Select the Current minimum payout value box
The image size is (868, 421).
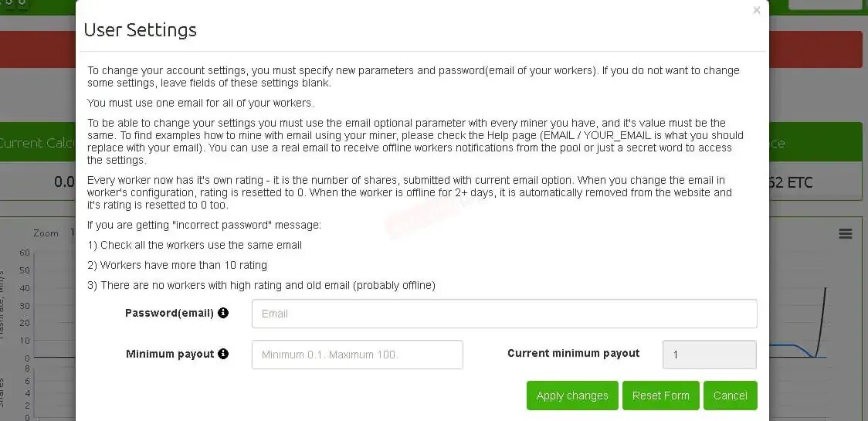tap(709, 355)
